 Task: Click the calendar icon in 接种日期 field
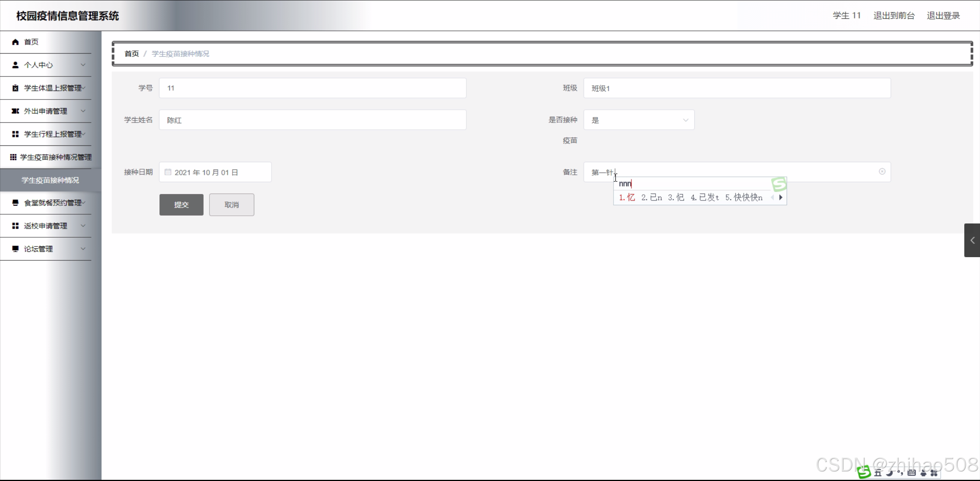point(168,172)
